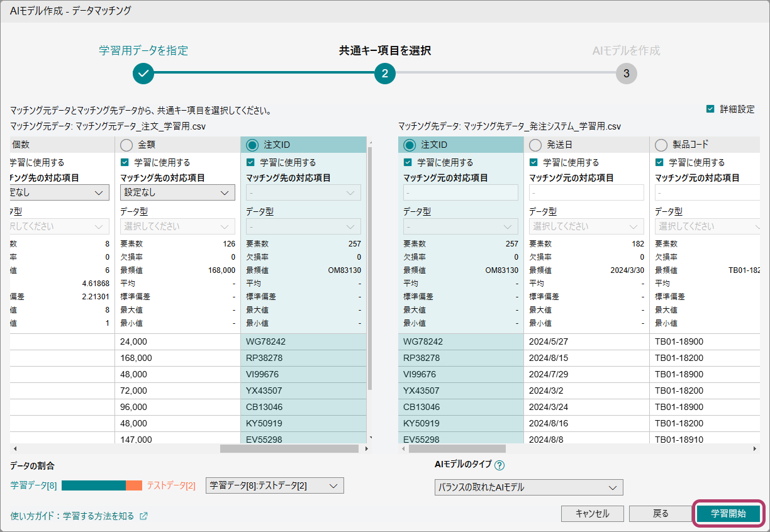Click 共通キー項目を選択 step label
This screenshot has height=532, width=770.
click(x=385, y=50)
